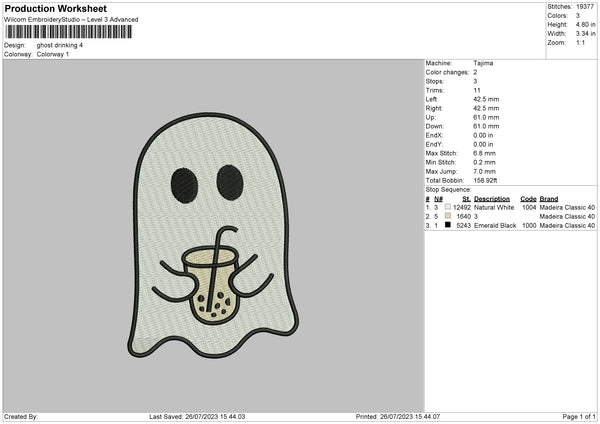Click stitch count '12492' in stop sequence
This screenshot has height=424, width=600.
tap(462, 207)
